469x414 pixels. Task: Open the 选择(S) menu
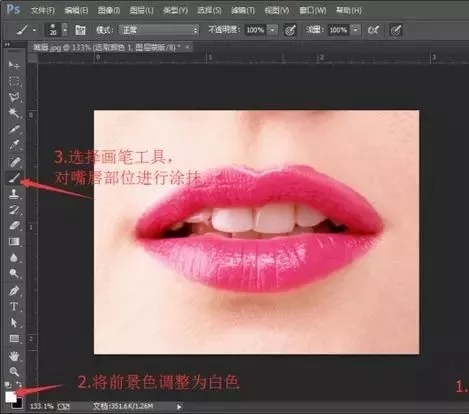point(209,11)
